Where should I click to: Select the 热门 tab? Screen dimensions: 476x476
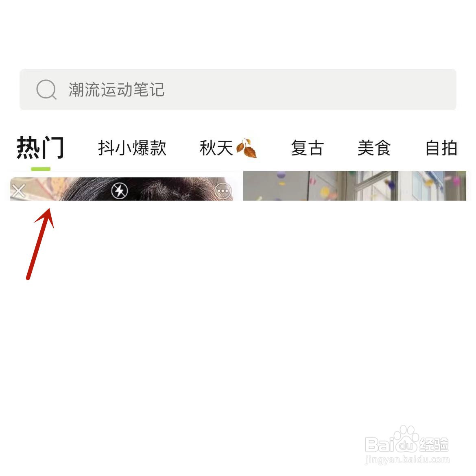pyautogui.click(x=40, y=148)
